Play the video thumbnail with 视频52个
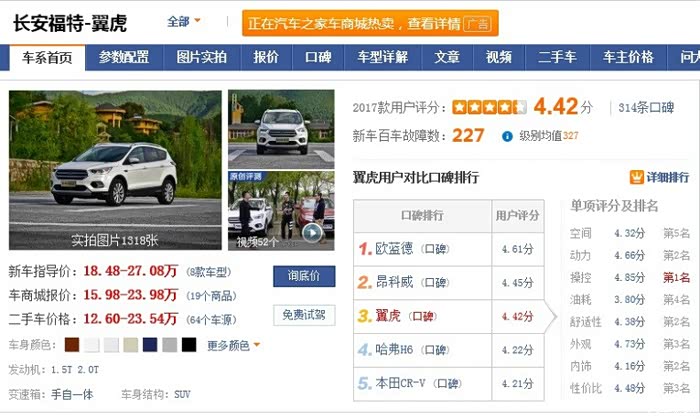The width and height of the screenshot is (700, 419). tap(281, 211)
